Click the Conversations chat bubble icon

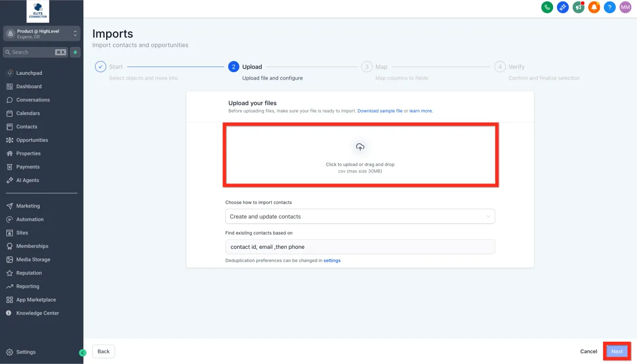(10, 100)
